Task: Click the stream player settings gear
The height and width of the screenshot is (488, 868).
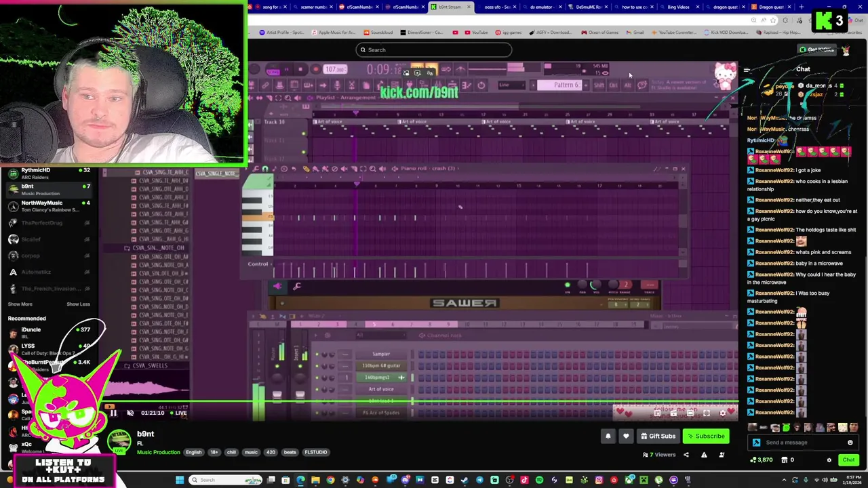Action: 722,413
